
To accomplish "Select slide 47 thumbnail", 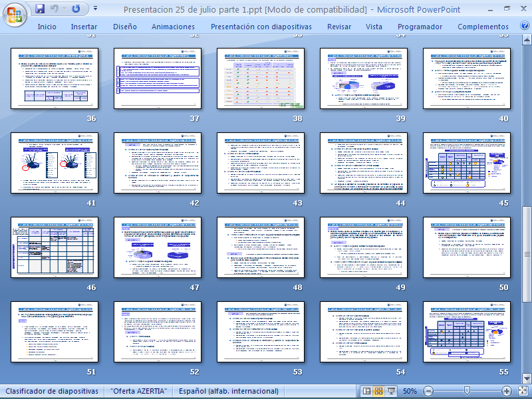I will [x=158, y=247].
